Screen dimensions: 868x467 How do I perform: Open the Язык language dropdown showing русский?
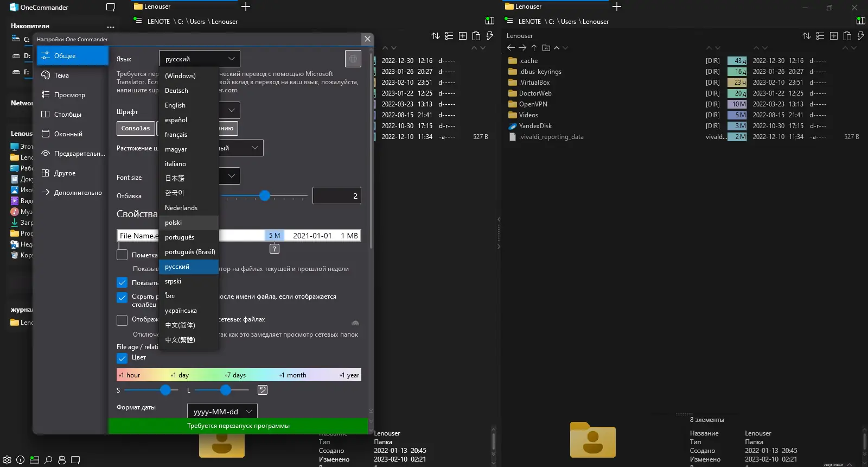[x=200, y=59]
